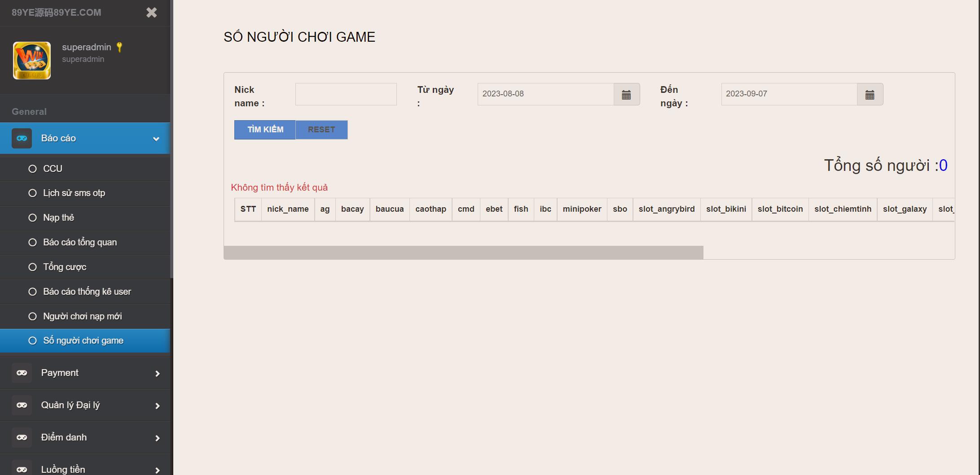Click the caothap column header

tap(431, 209)
